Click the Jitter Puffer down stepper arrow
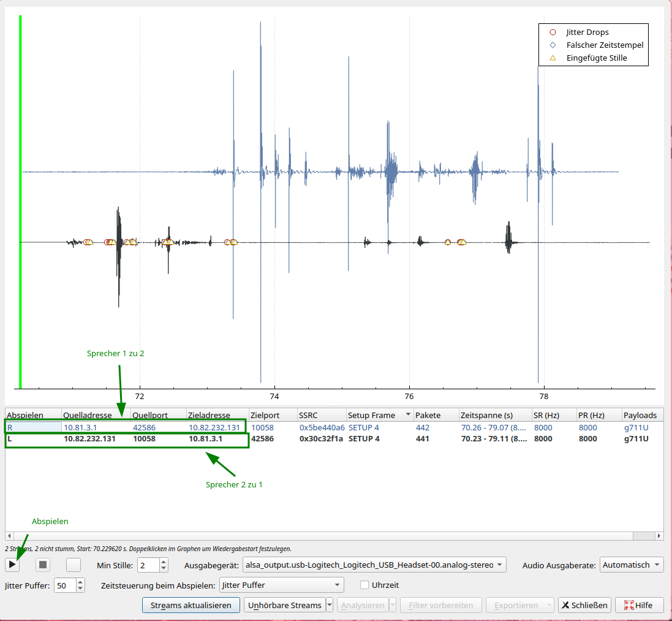 tap(80, 589)
